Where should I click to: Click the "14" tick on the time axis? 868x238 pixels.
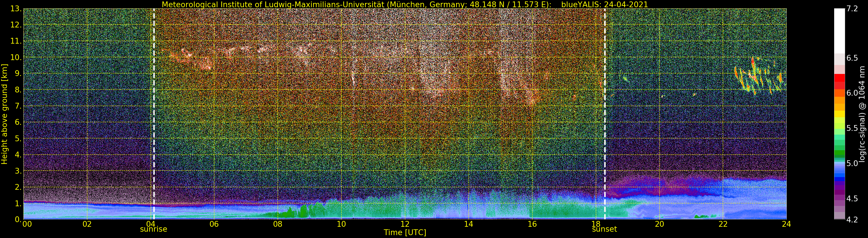click(x=468, y=224)
